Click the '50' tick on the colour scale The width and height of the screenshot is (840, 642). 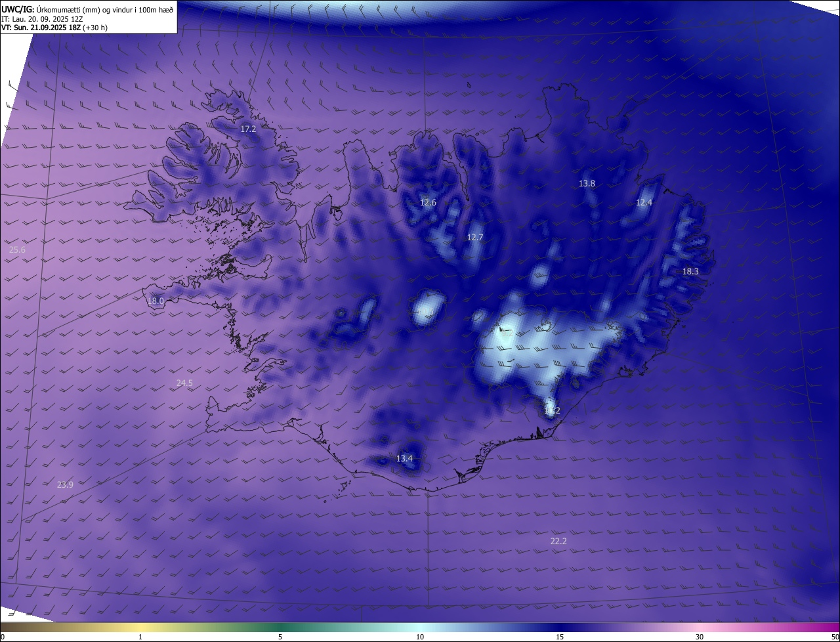(x=835, y=637)
